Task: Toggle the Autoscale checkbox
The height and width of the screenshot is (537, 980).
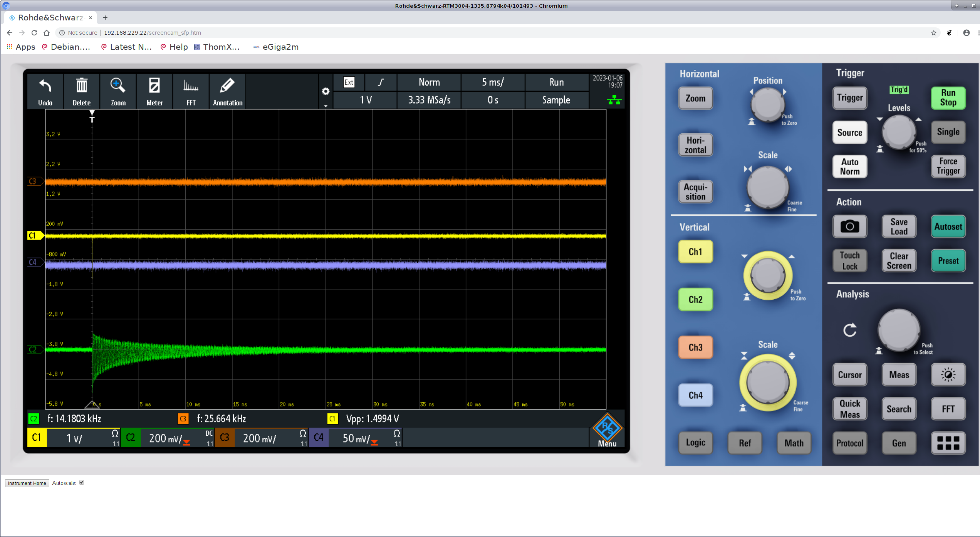Action: pyautogui.click(x=82, y=482)
